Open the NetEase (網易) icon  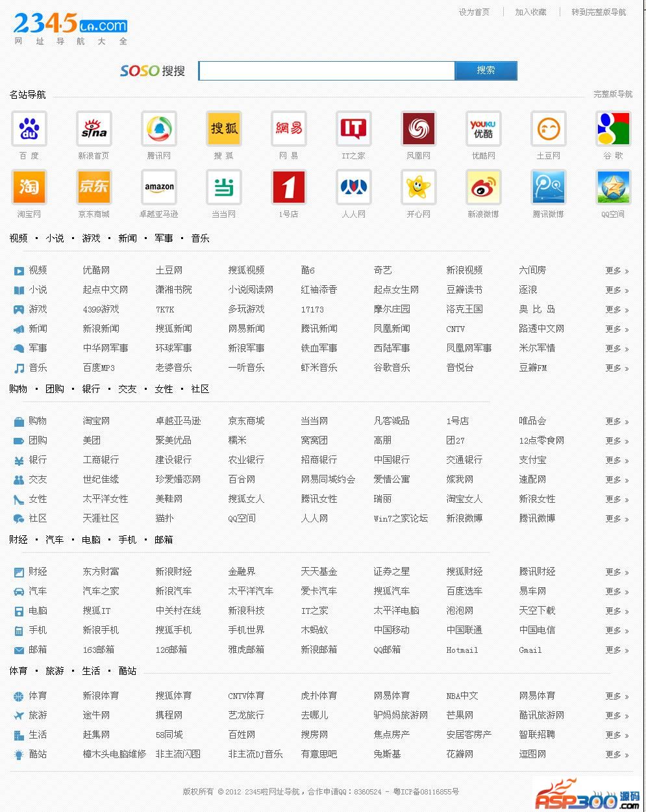[289, 129]
